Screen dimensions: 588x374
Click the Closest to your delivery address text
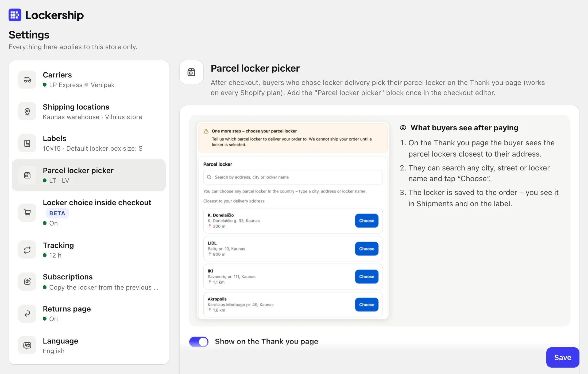(x=234, y=201)
